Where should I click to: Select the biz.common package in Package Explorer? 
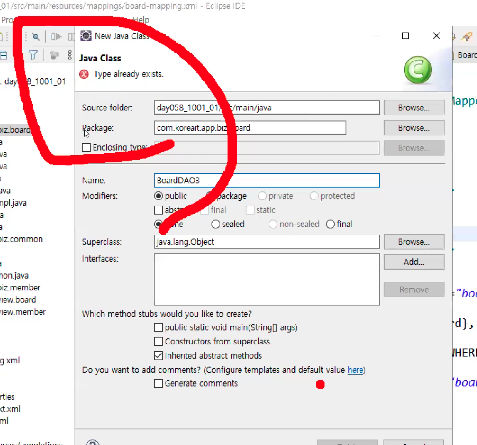(x=21, y=239)
